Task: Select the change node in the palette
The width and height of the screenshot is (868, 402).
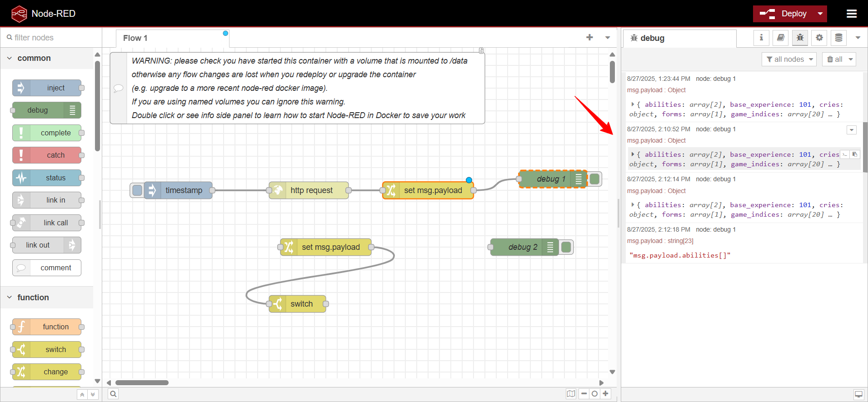Action: click(x=47, y=372)
